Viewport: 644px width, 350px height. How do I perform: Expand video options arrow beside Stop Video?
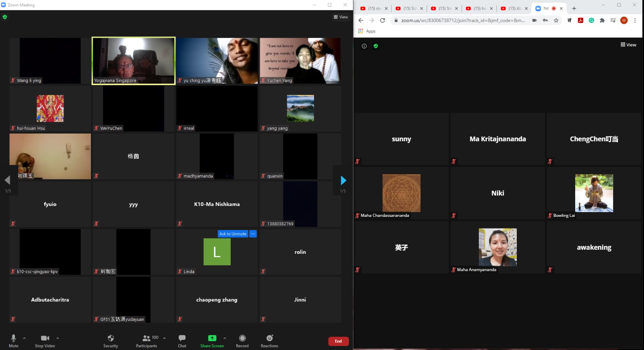tap(58, 338)
